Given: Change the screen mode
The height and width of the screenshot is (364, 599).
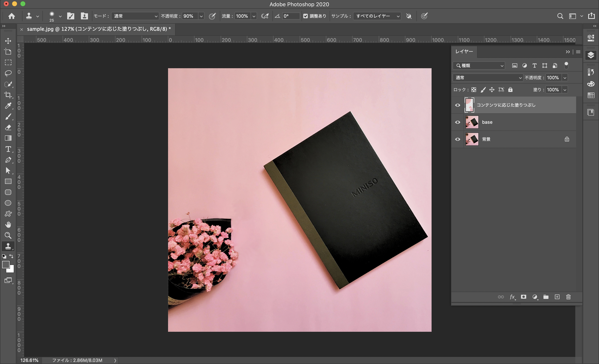Looking at the screenshot, I should coord(8,280).
